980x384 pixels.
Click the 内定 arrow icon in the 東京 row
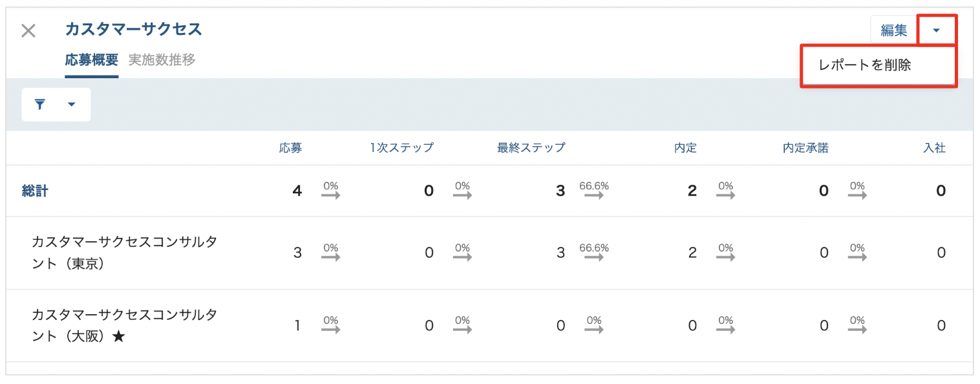(725, 253)
